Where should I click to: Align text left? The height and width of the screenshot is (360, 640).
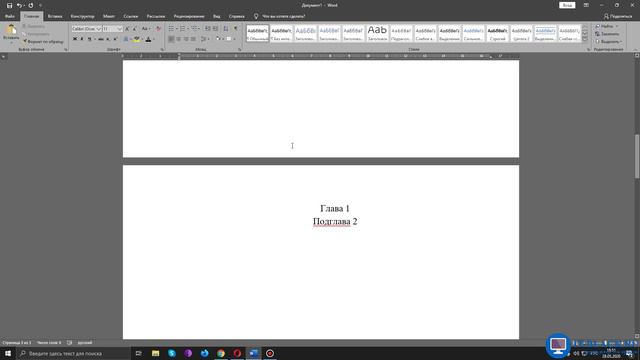pos(171,39)
